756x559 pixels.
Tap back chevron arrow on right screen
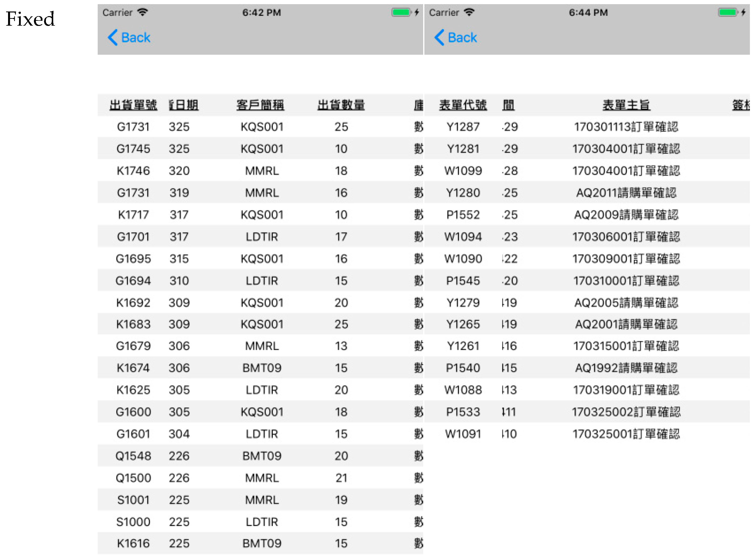point(439,38)
